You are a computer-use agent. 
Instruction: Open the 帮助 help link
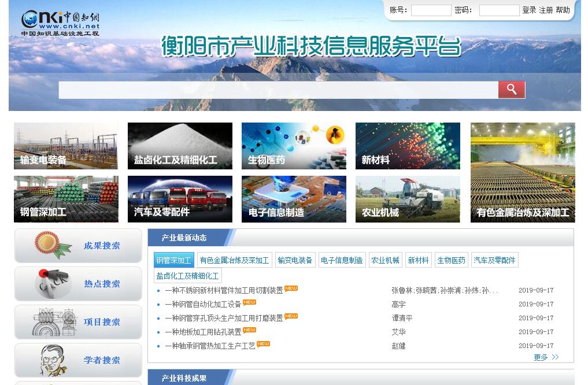pyautogui.click(x=563, y=10)
